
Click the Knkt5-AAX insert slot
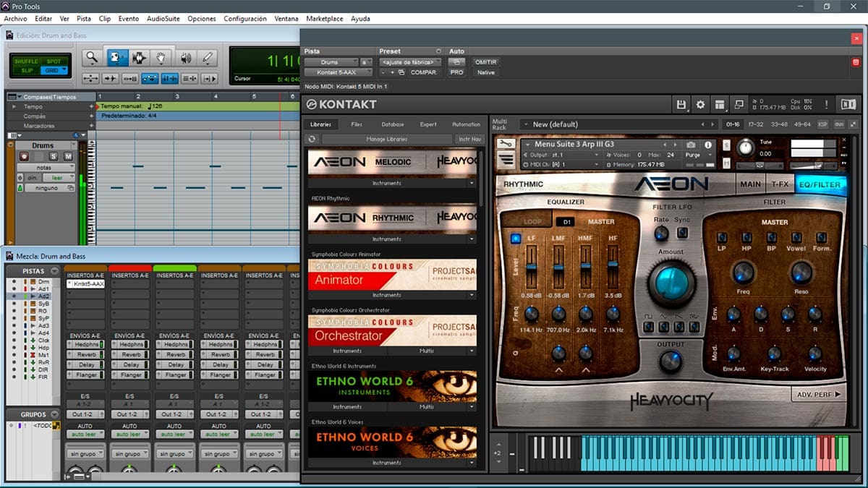point(85,284)
